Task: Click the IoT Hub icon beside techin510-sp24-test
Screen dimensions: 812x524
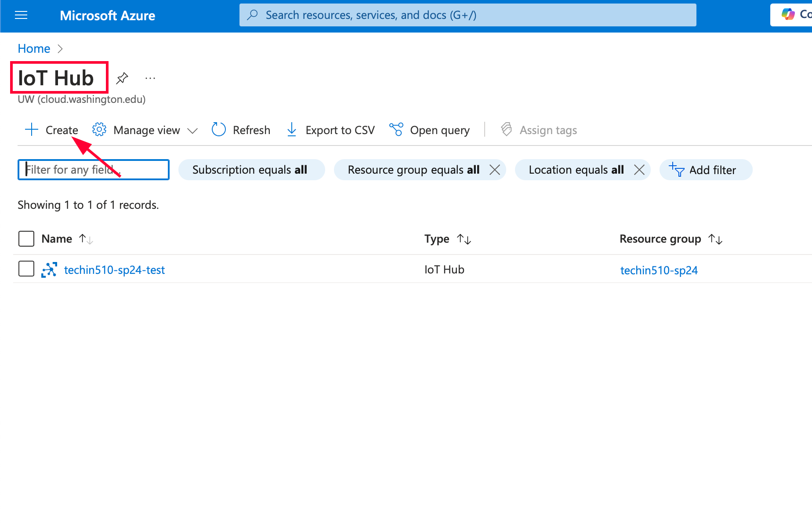Action: [x=49, y=269]
